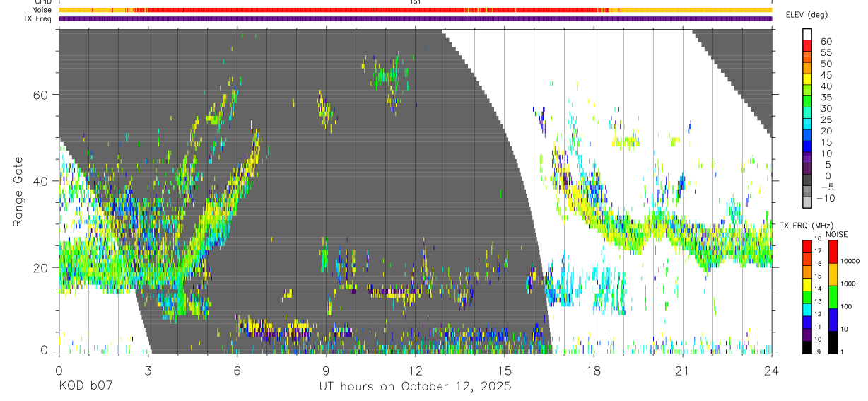Viewport: 868px width, 401px height.
Task: Click the yellow-red Noise strip above the plot
Action: tap(415, 10)
